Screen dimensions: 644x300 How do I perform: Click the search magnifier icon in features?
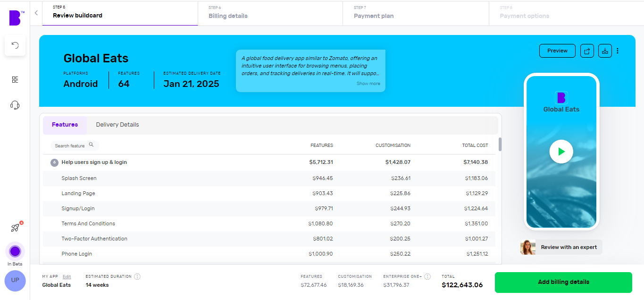coord(91,145)
